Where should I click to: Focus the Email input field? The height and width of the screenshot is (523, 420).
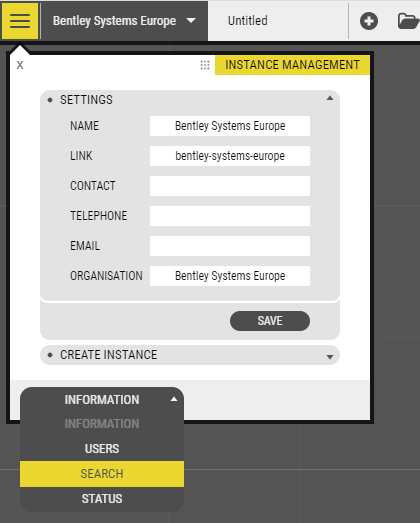coord(230,246)
